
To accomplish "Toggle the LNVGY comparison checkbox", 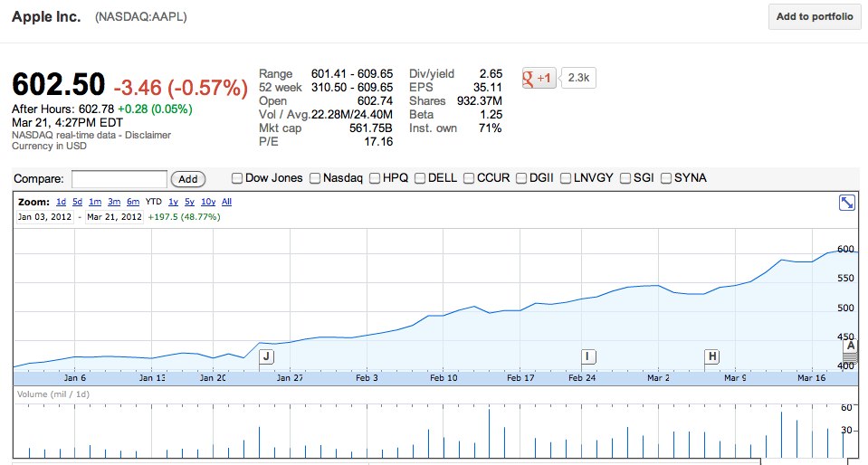I will [x=566, y=178].
